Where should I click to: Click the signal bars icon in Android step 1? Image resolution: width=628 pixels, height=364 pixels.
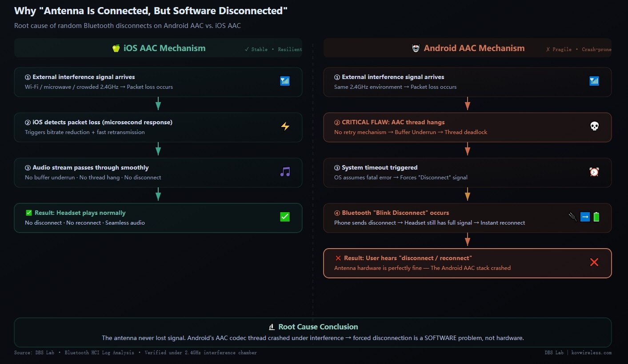594,81
